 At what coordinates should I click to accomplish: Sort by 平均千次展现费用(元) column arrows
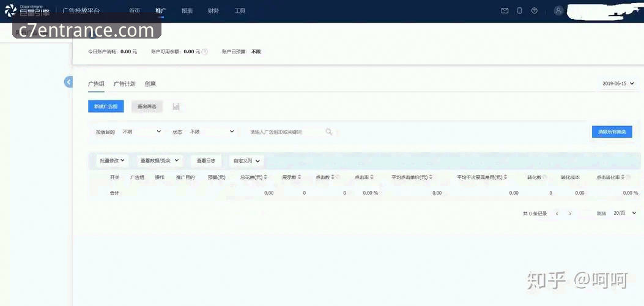505,177
